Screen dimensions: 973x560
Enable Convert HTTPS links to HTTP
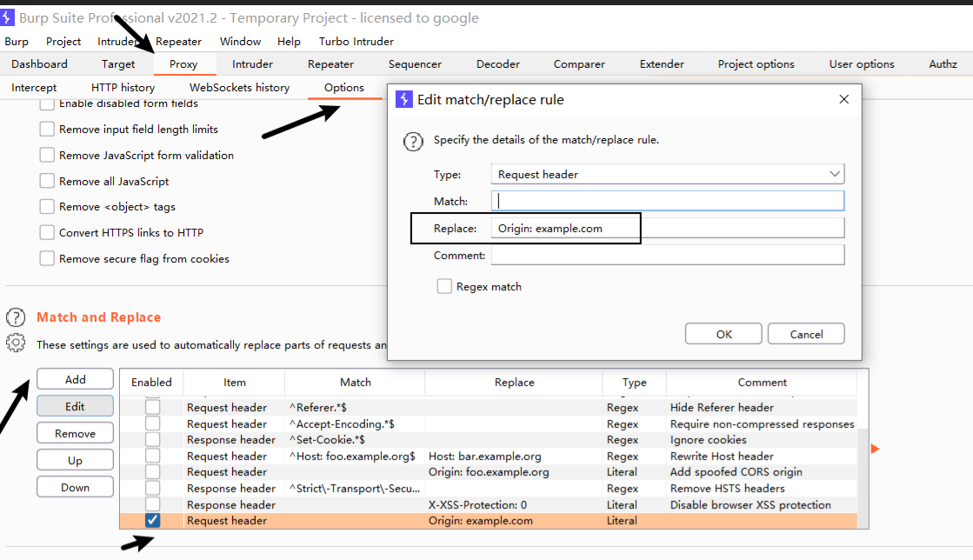pos(47,233)
